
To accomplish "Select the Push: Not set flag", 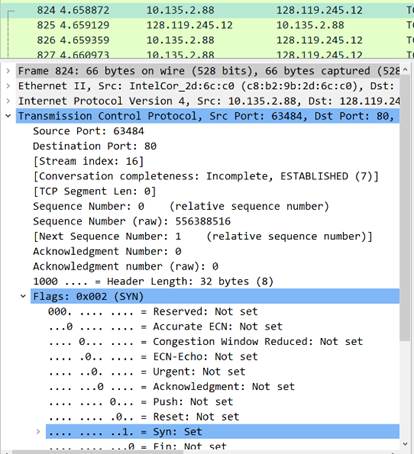I will pos(140,402).
